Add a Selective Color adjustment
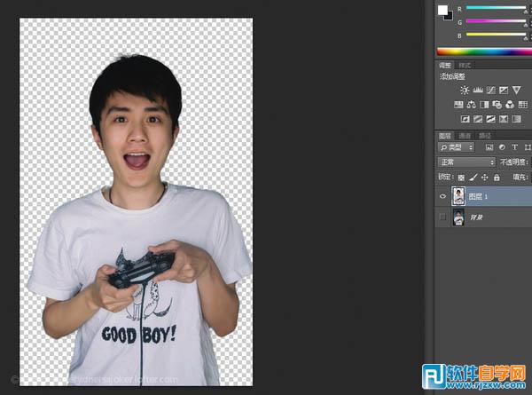 (x=504, y=119)
